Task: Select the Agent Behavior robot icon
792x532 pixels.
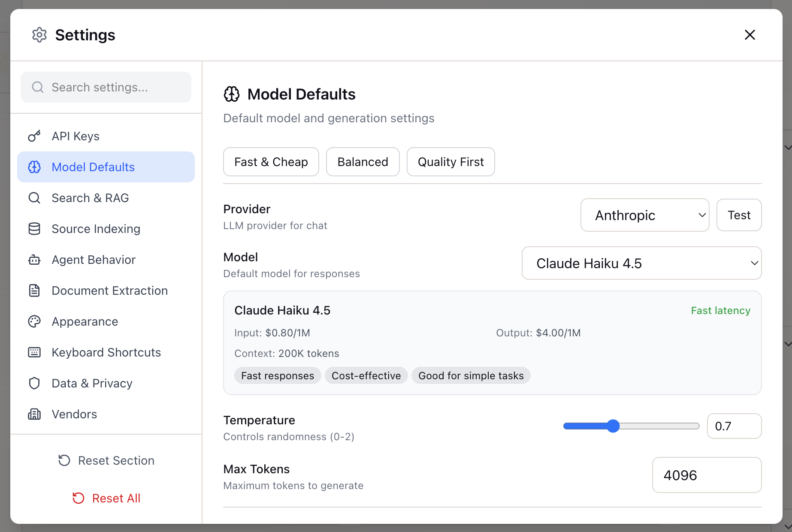Action: coord(34,260)
